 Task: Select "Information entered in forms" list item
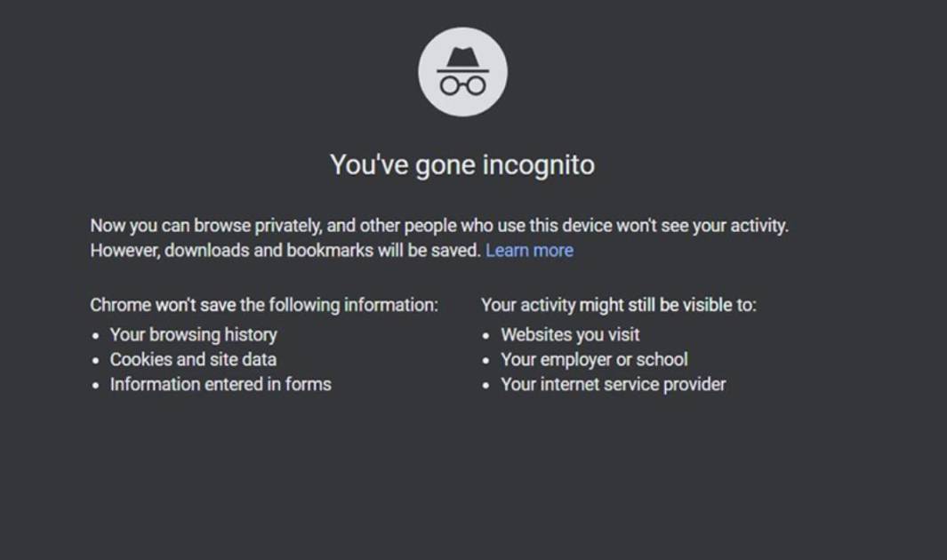pos(221,384)
